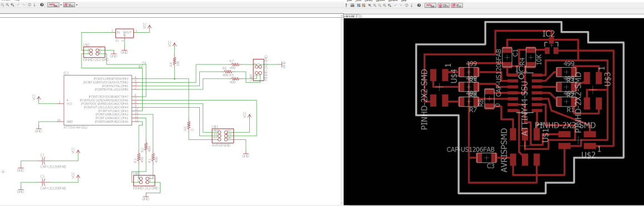Click DesignLink button in schematic toolbar
644x206 pixels.
(x=53, y=5)
